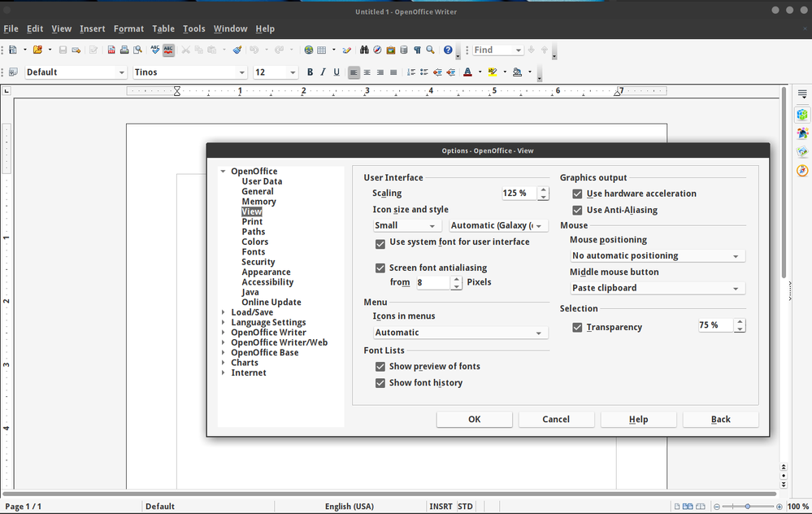Increase Scaling with the stepper arrow

[x=544, y=189]
